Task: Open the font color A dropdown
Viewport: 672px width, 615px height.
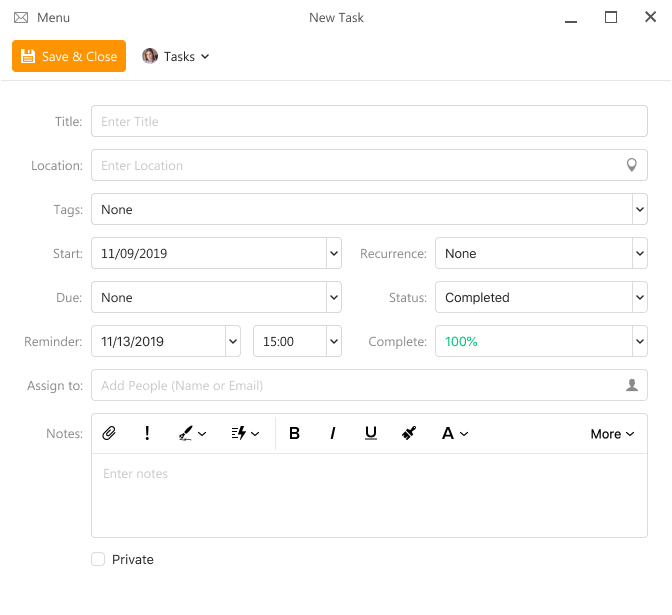Action: click(x=455, y=434)
